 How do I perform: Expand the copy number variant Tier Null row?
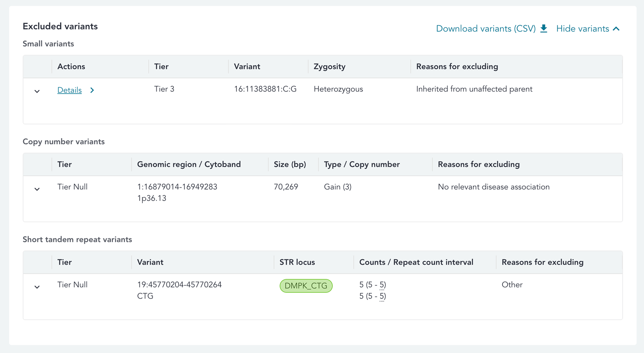[x=37, y=189]
